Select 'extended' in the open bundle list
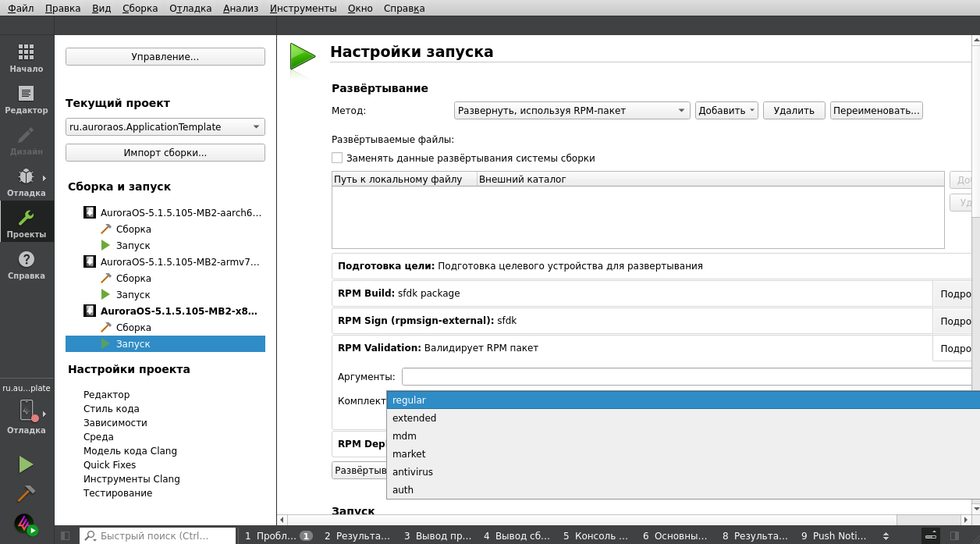 (414, 418)
